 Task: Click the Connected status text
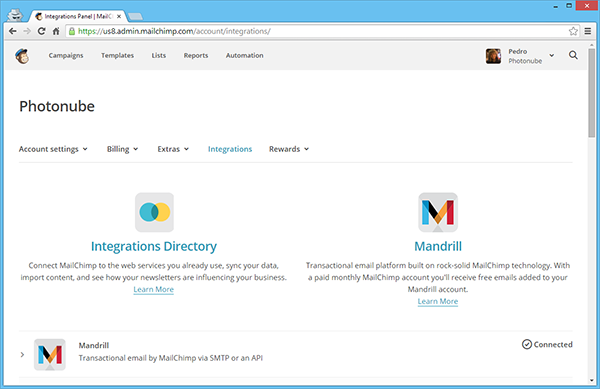553,344
